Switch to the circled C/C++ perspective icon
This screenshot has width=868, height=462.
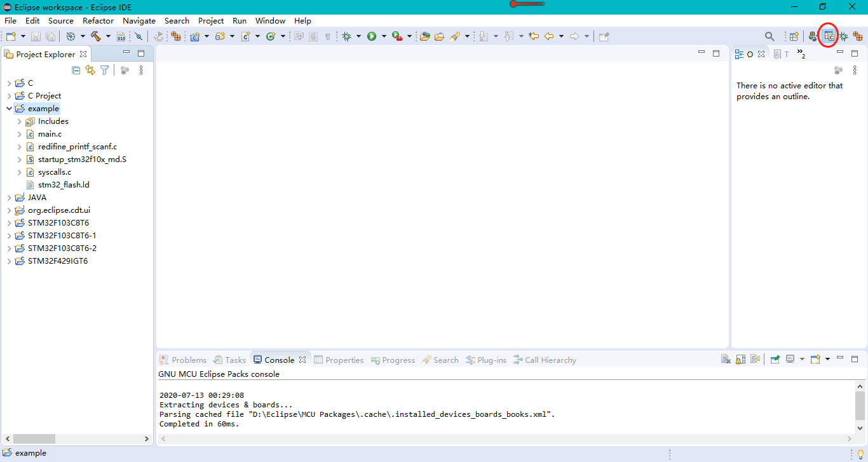point(829,36)
